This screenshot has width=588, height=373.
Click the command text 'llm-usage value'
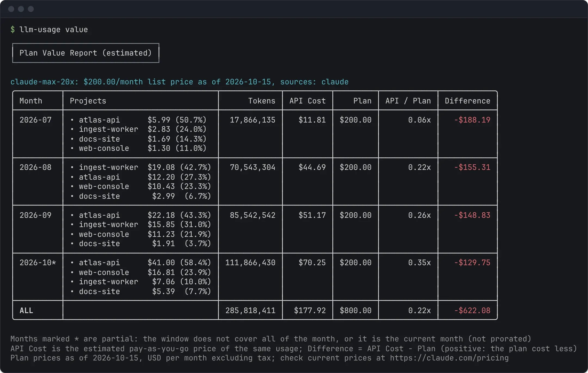pyautogui.click(x=54, y=29)
